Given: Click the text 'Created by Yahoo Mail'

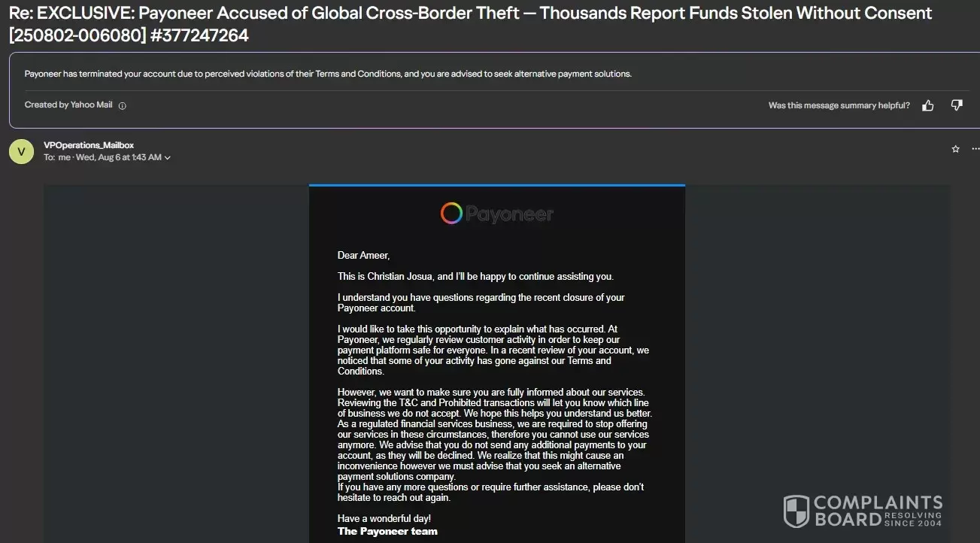Looking at the screenshot, I should (x=68, y=105).
